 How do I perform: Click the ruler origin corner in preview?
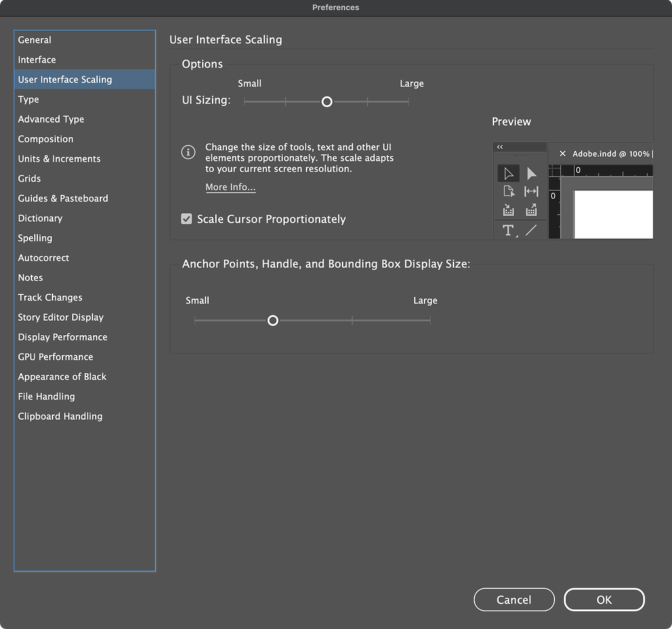tap(555, 171)
